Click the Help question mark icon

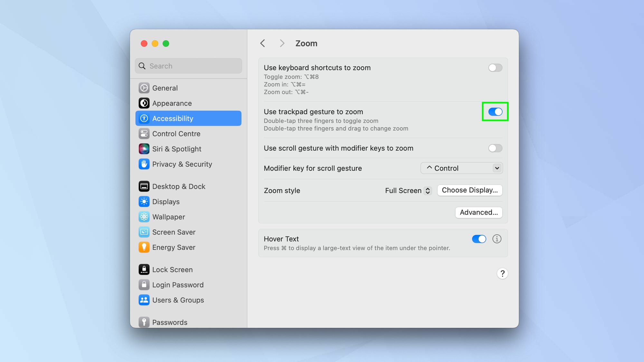(x=502, y=273)
